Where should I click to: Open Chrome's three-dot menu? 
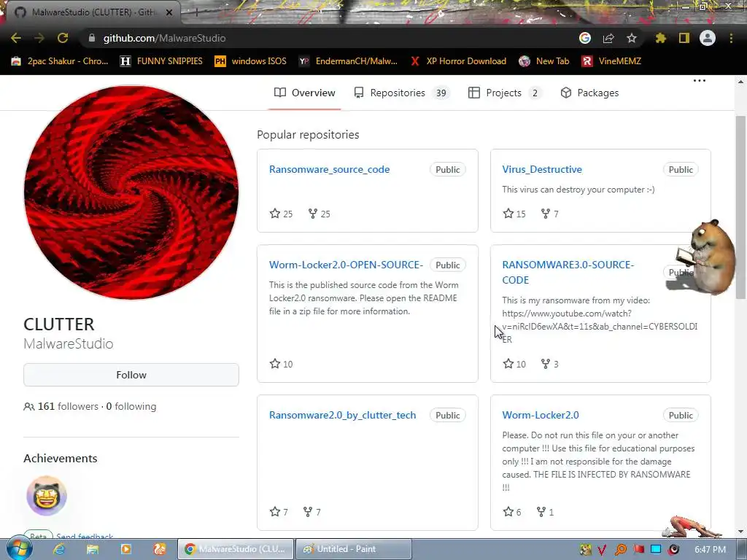tap(731, 38)
